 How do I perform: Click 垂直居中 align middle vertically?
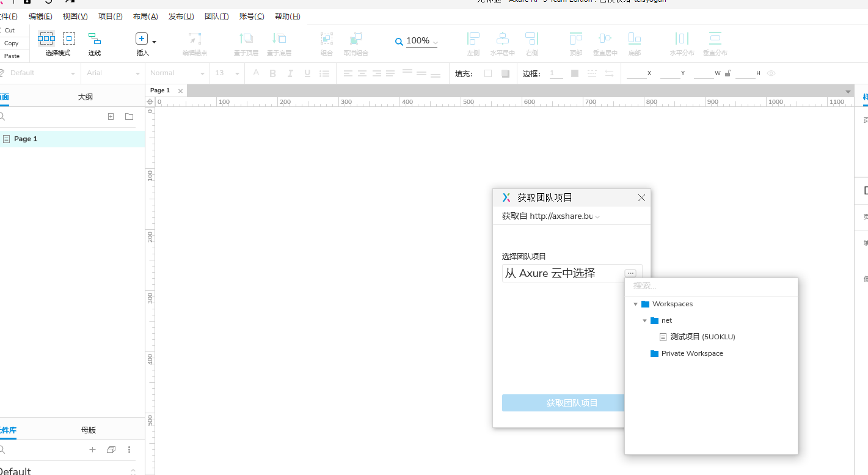pyautogui.click(x=605, y=39)
